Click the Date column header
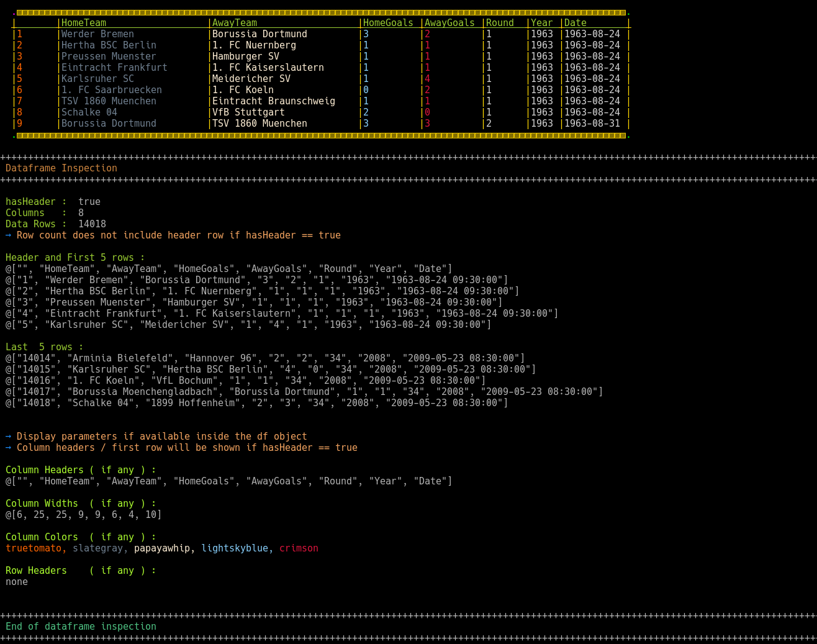817x644 pixels. 576,23
